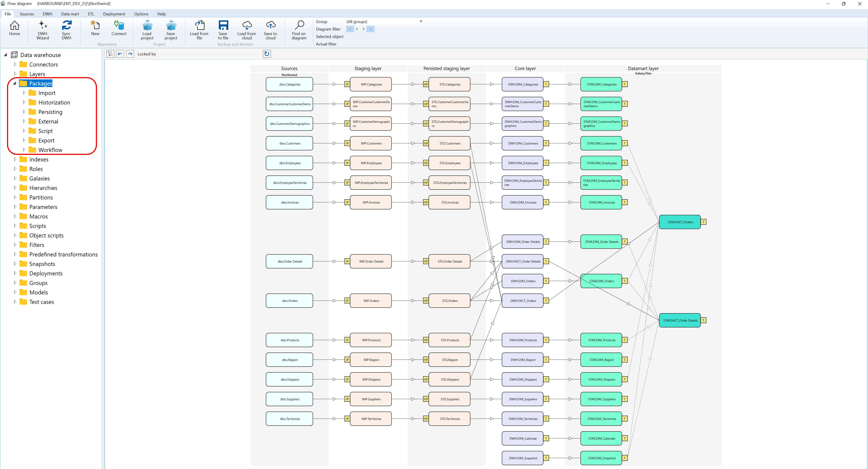Open the Options ribbon tab

coord(141,14)
